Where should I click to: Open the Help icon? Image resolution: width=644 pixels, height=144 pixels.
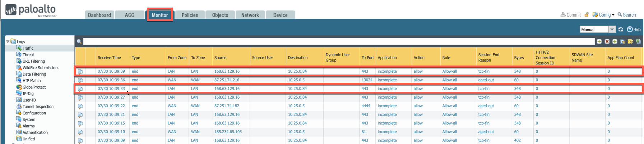pyautogui.click(x=634, y=30)
